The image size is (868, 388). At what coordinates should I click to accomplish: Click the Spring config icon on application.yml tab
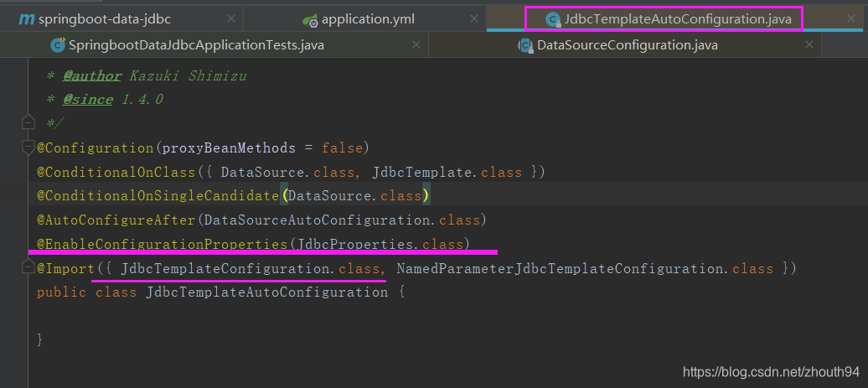click(310, 21)
